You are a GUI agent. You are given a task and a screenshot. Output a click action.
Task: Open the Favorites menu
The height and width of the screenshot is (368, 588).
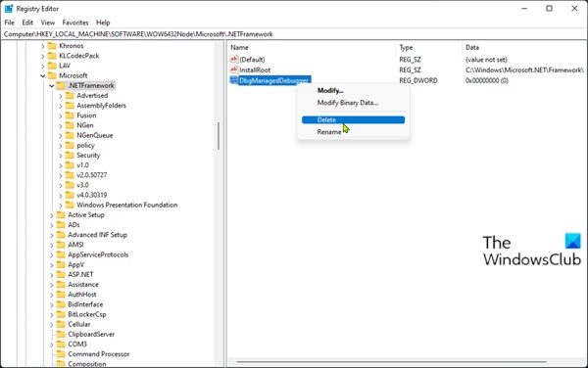pos(75,23)
